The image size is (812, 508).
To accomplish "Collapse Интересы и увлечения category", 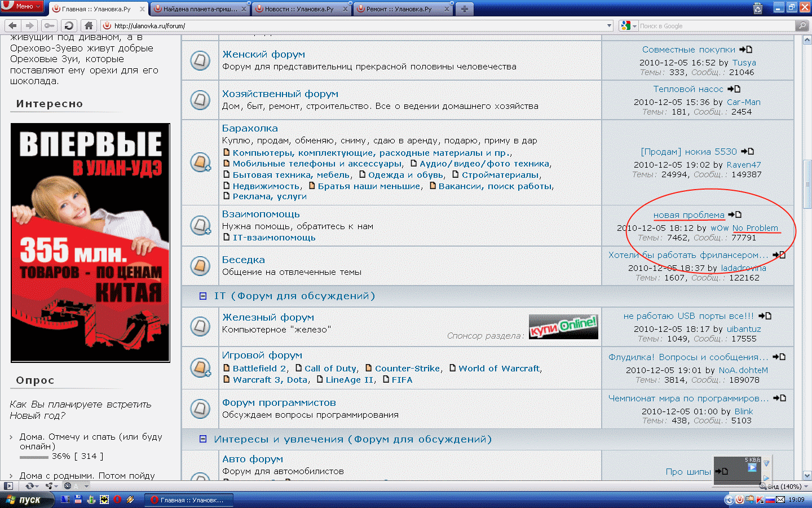I will click(x=203, y=439).
